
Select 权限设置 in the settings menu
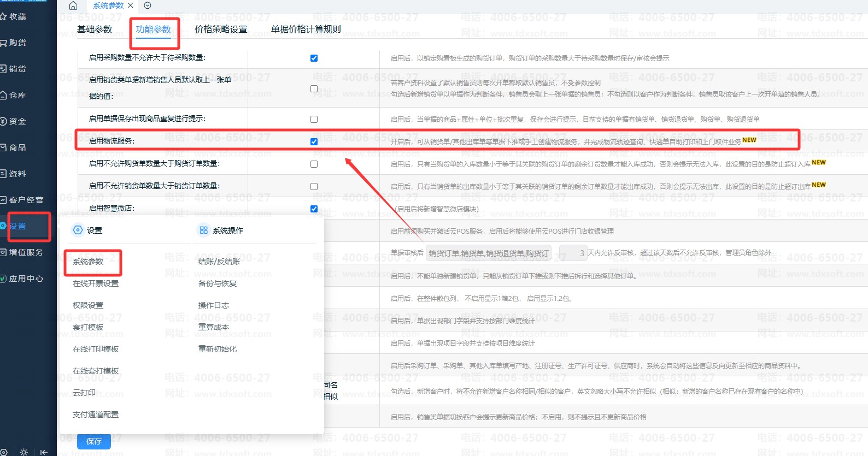(88, 305)
